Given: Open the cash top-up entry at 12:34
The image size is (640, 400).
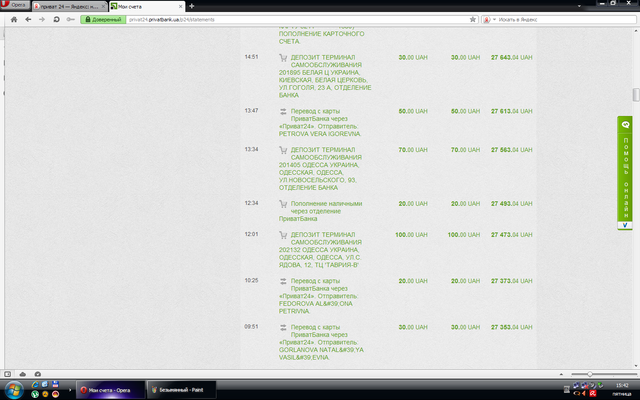Looking at the screenshot, I should (x=320, y=211).
